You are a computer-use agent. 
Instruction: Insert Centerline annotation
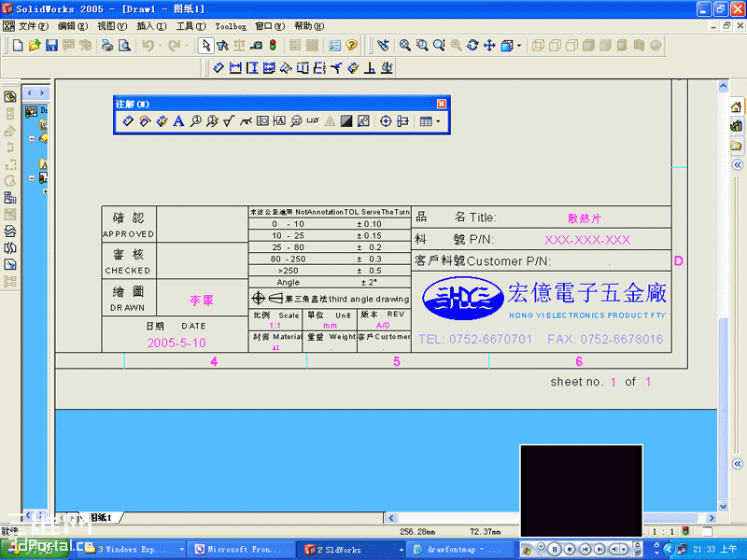[x=402, y=121]
